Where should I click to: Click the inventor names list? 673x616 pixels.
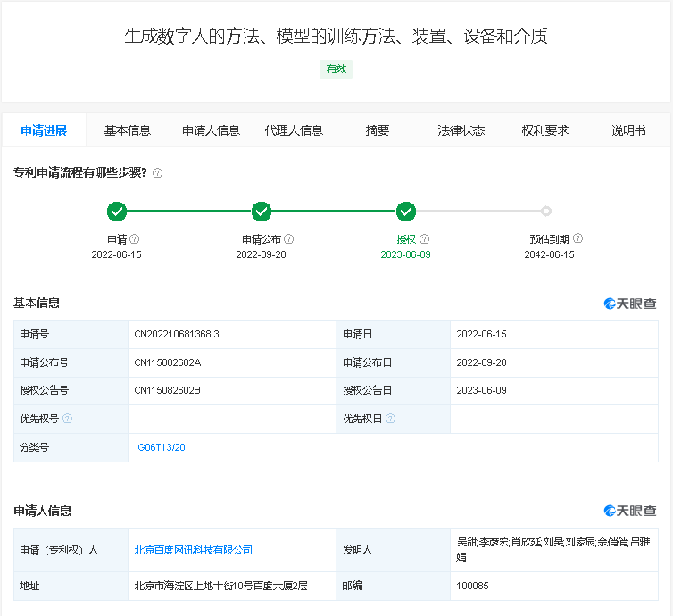(553, 549)
